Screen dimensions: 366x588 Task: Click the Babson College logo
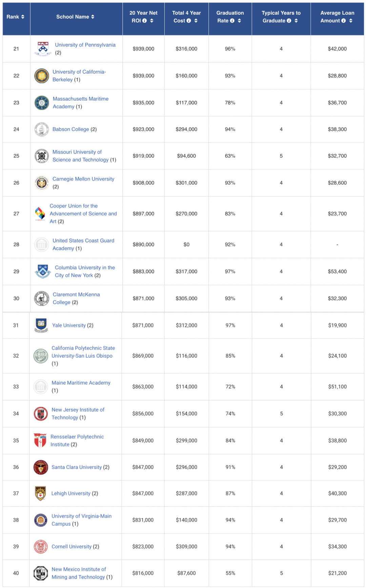click(42, 129)
